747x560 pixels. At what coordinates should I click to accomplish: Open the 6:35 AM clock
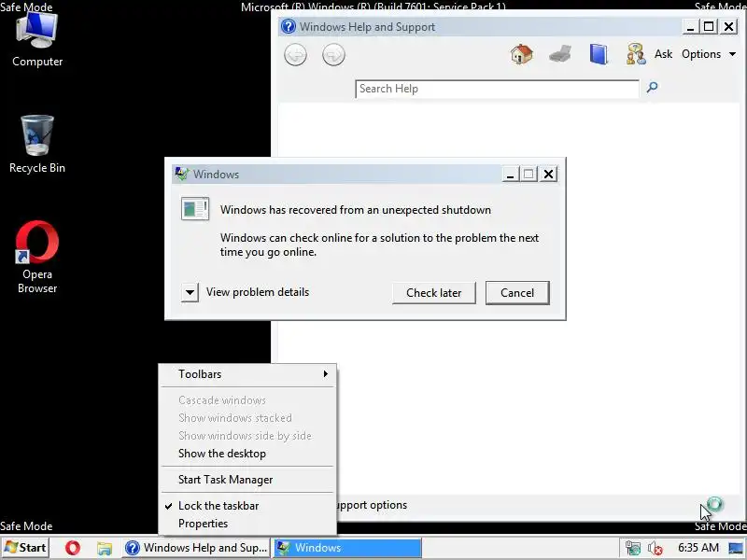698,548
